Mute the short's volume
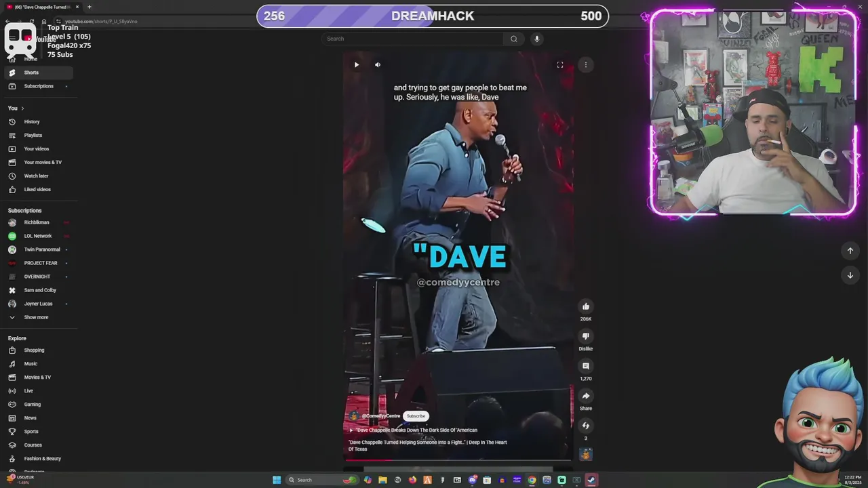Screen dimensions: 868x488 click(x=378, y=65)
